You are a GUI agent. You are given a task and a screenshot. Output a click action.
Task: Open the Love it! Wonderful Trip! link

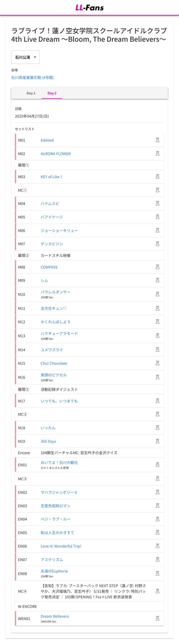tap(61, 546)
